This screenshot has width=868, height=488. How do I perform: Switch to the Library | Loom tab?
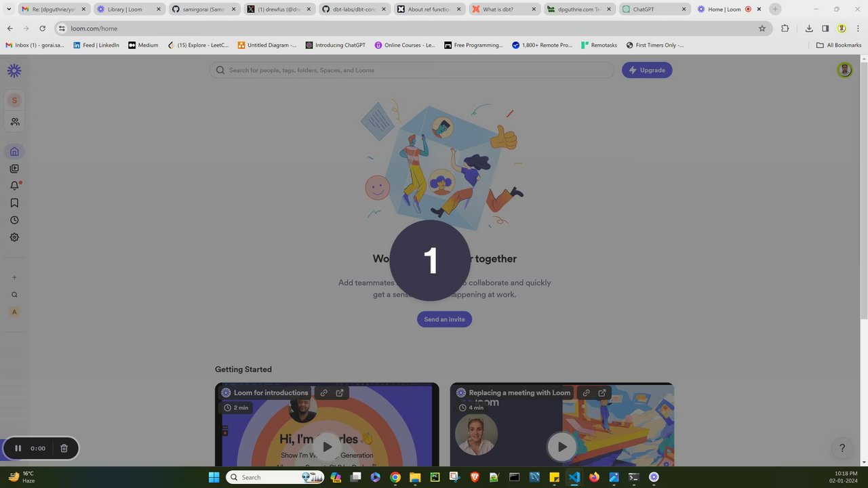coord(128,9)
